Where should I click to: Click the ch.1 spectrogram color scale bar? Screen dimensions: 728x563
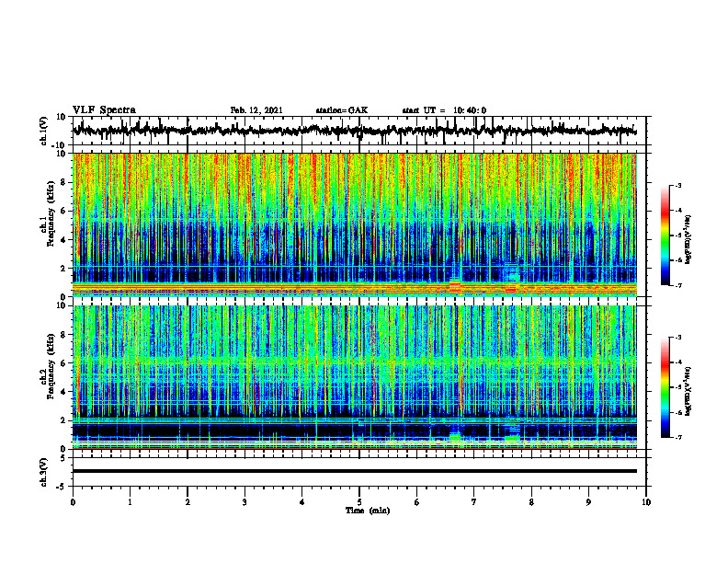(x=665, y=236)
